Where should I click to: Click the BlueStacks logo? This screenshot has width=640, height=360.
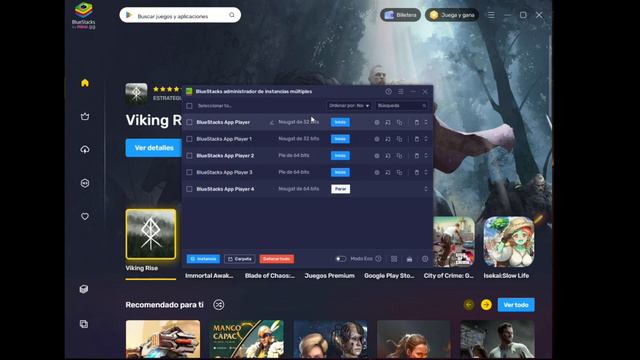84,15
